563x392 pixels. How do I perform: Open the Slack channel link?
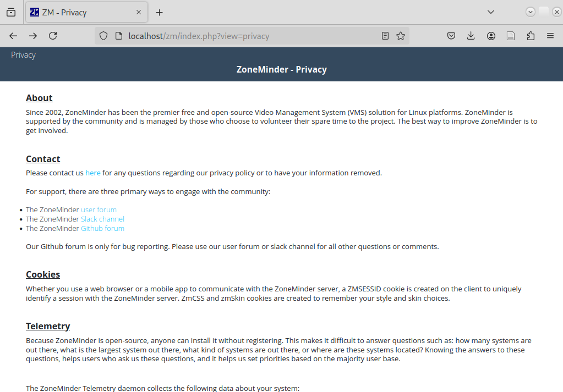point(103,219)
